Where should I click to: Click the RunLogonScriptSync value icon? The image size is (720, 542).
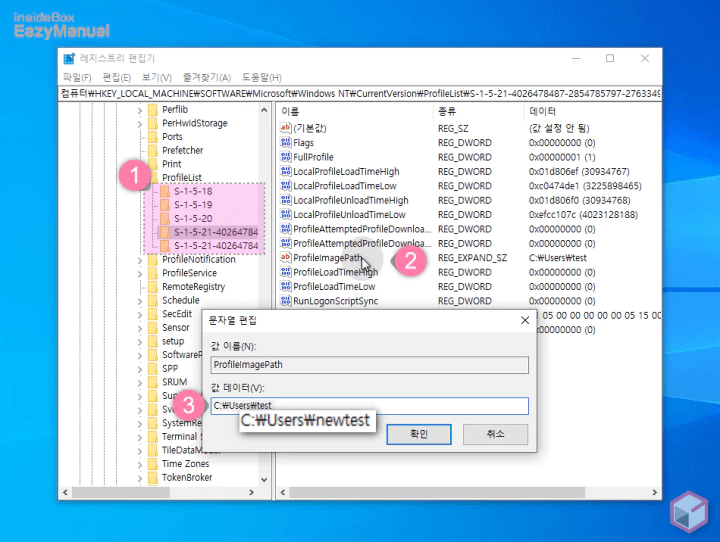pos(285,301)
